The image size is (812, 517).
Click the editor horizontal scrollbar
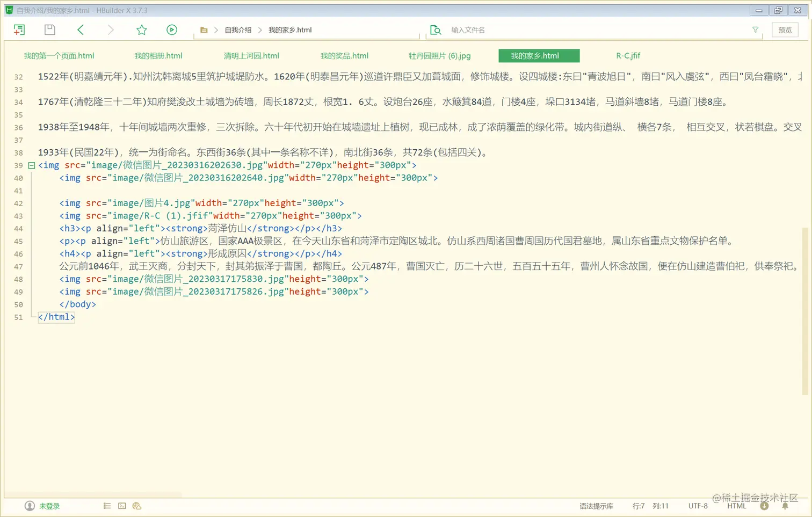point(93,494)
